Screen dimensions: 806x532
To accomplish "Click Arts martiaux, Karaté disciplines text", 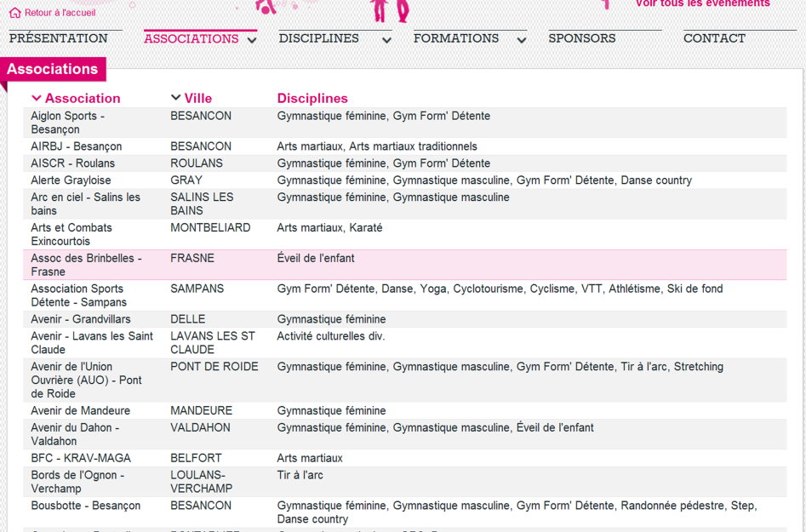I will click(x=329, y=228).
